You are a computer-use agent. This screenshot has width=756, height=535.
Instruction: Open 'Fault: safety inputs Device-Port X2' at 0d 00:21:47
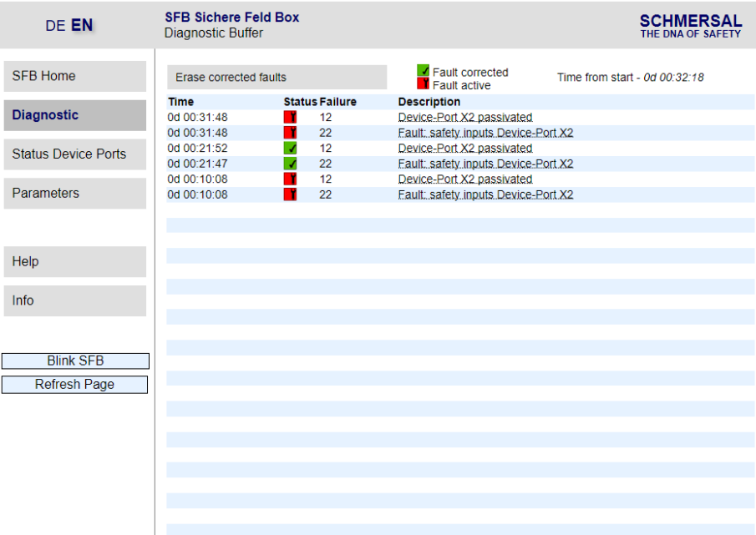(x=485, y=164)
